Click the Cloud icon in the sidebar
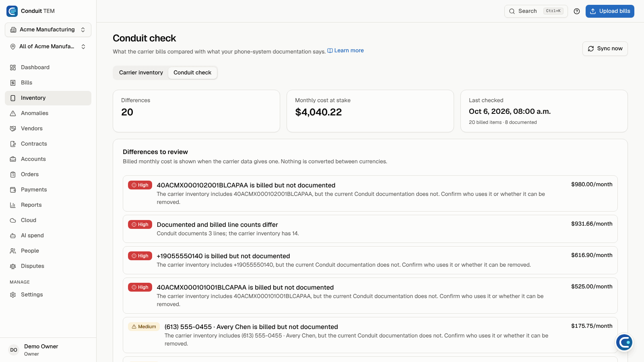The height and width of the screenshot is (362, 644). (x=13, y=220)
